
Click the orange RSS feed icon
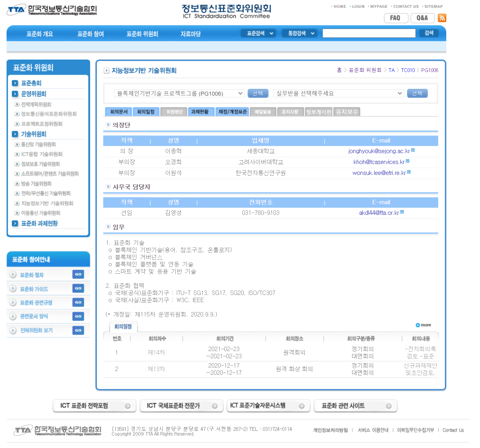tap(442, 18)
